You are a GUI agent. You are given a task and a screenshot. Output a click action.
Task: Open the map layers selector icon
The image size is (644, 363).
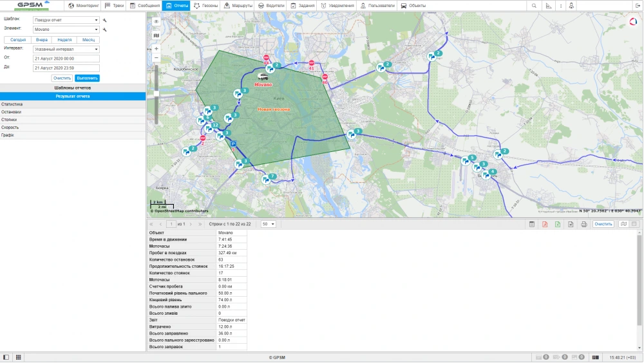156,35
